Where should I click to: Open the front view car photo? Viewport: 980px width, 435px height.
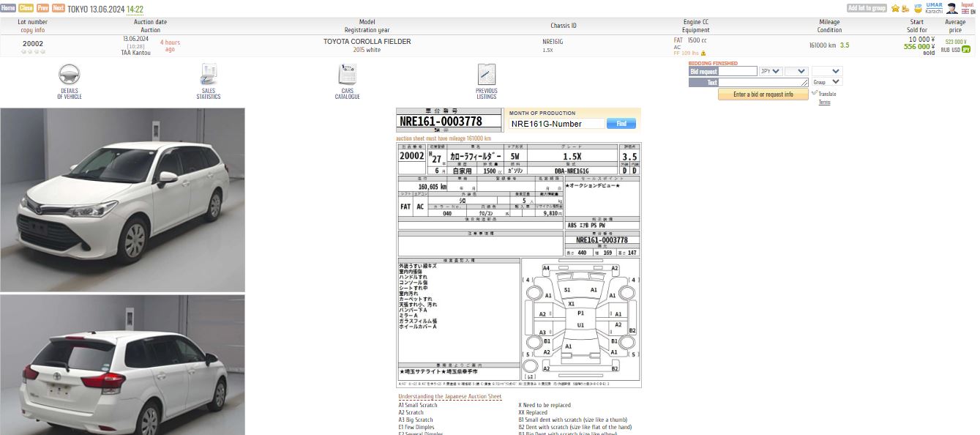[123, 200]
